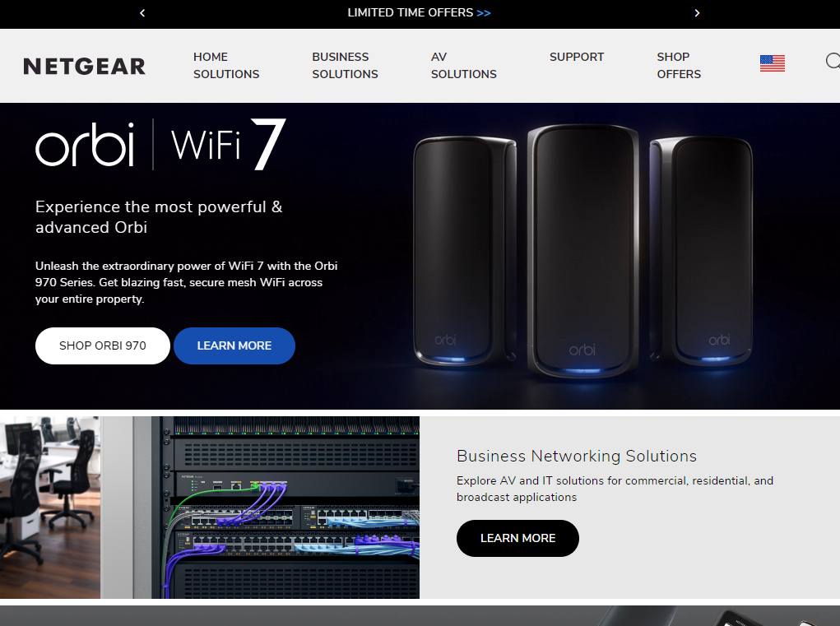840x626 pixels.
Task: Open Home Solutions menu
Action: (226, 65)
